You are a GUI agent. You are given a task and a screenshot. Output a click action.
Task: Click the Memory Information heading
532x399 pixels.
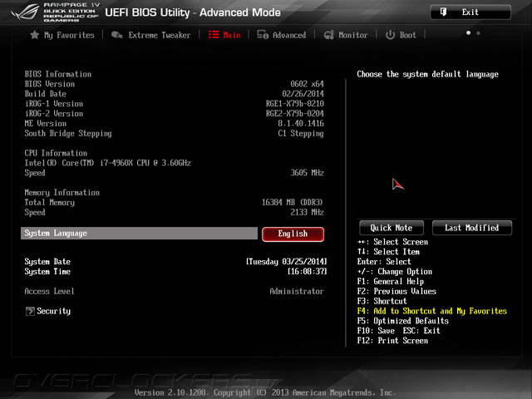pos(62,192)
